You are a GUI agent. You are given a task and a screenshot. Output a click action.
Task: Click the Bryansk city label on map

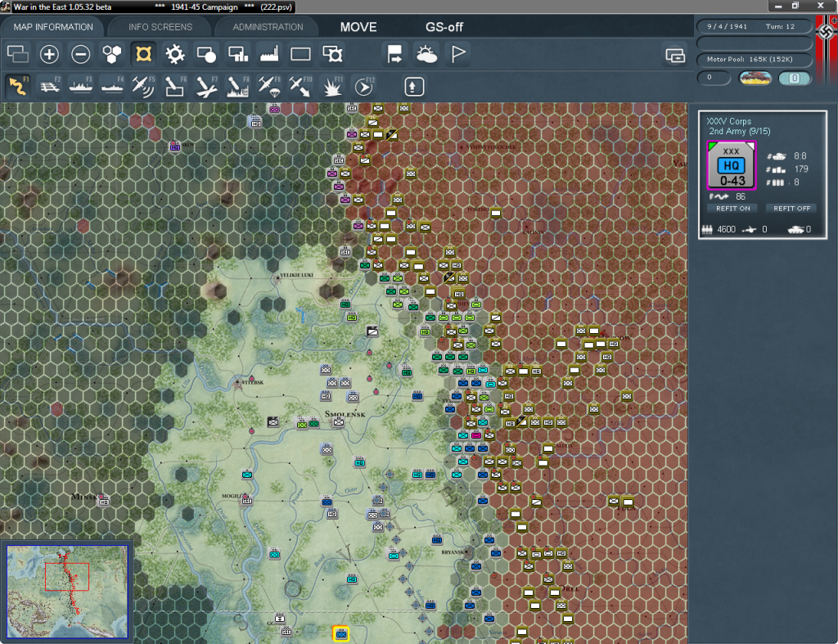tap(453, 552)
